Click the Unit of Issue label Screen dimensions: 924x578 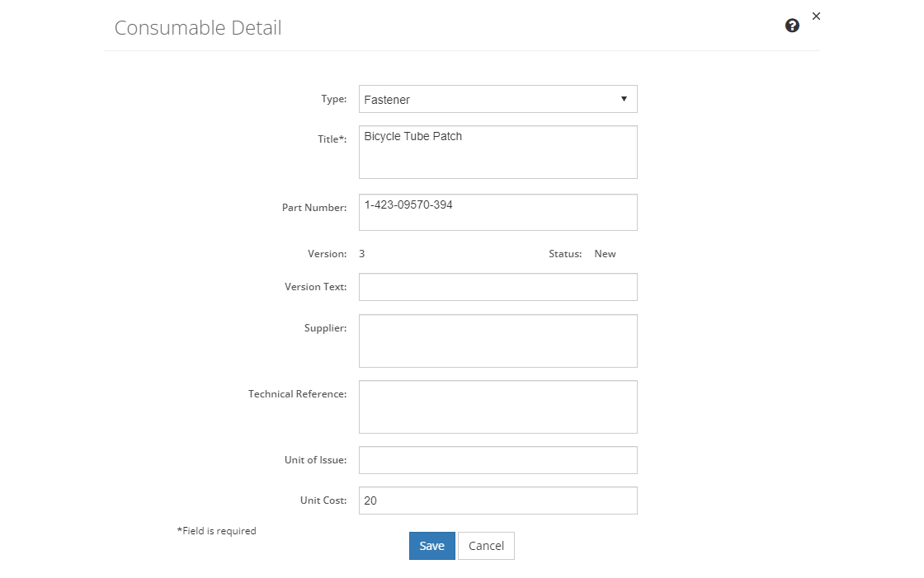click(x=316, y=460)
